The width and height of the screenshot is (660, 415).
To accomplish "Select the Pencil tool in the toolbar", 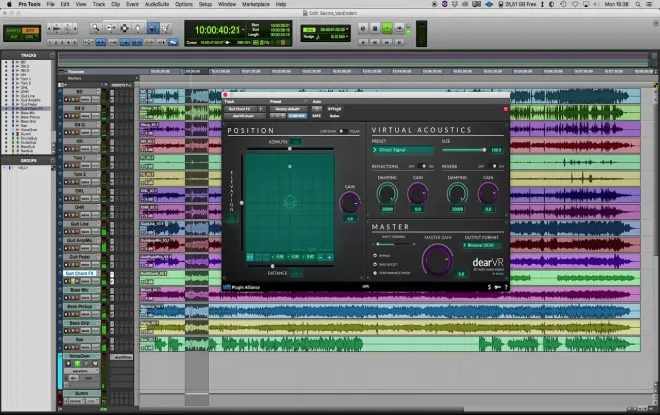I will tap(166, 28).
